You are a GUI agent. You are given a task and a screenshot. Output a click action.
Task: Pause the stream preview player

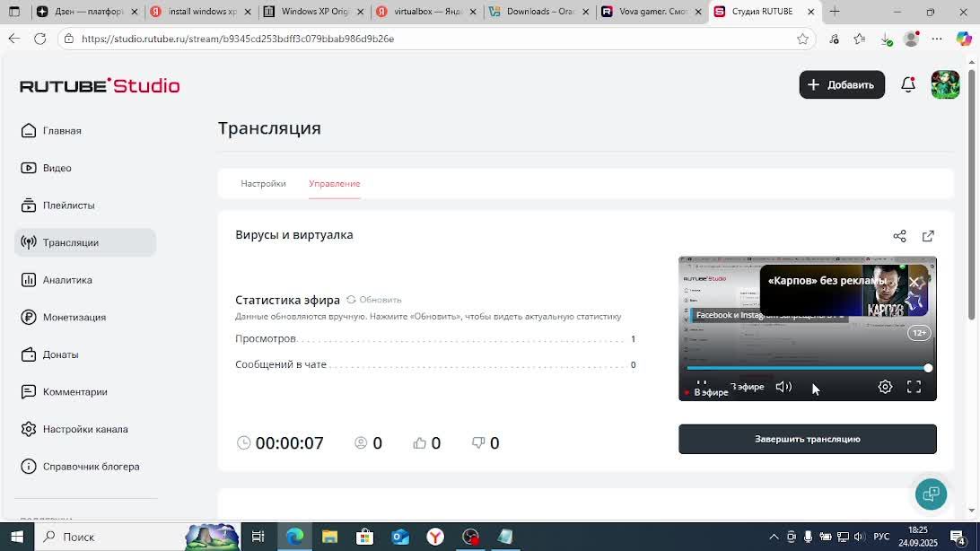tap(701, 383)
